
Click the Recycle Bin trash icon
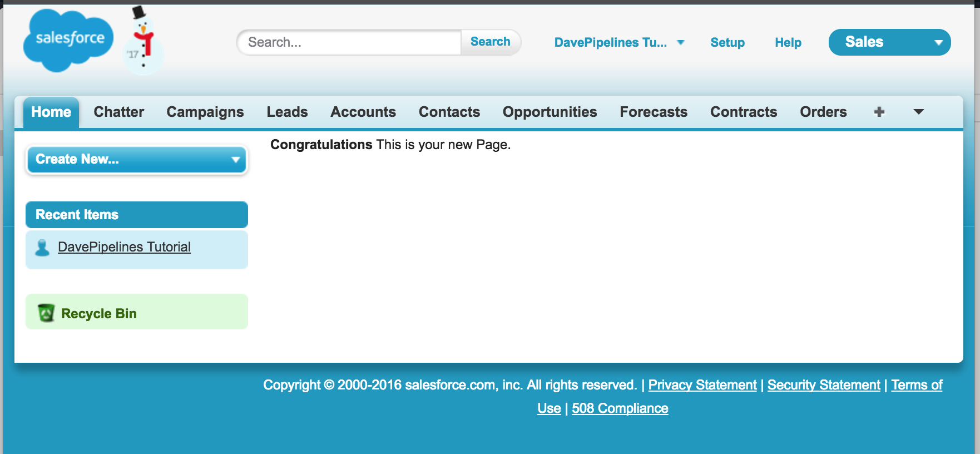click(46, 313)
